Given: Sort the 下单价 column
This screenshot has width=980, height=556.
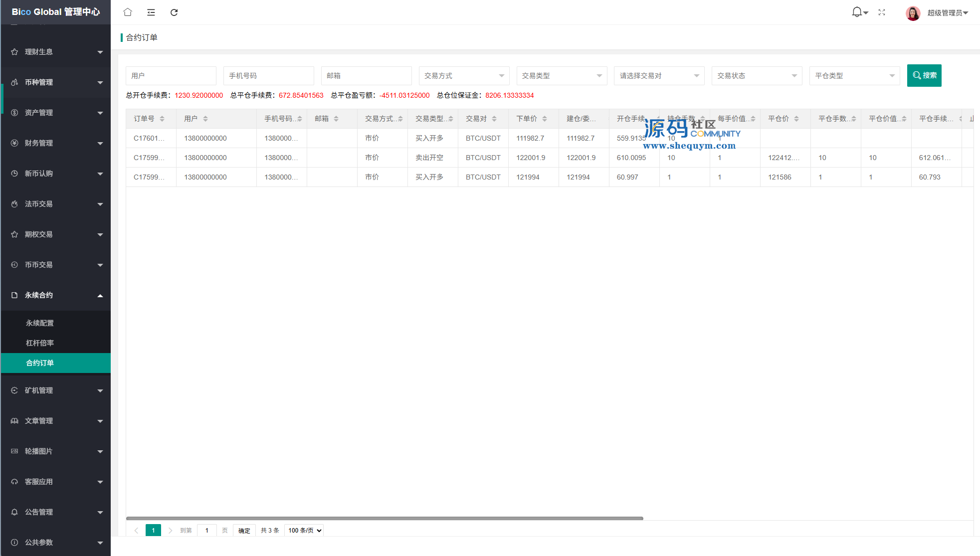Looking at the screenshot, I should [x=545, y=119].
